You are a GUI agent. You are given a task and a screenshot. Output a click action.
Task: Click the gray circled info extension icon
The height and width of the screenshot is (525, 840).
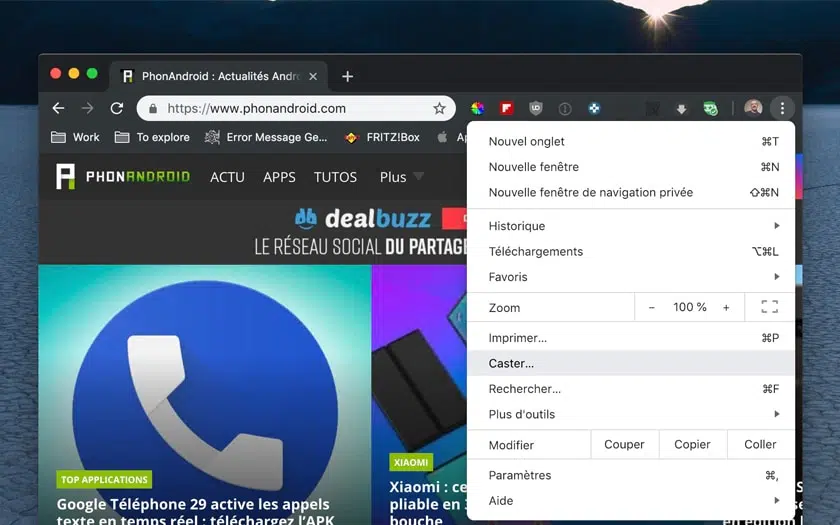[x=565, y=109]
